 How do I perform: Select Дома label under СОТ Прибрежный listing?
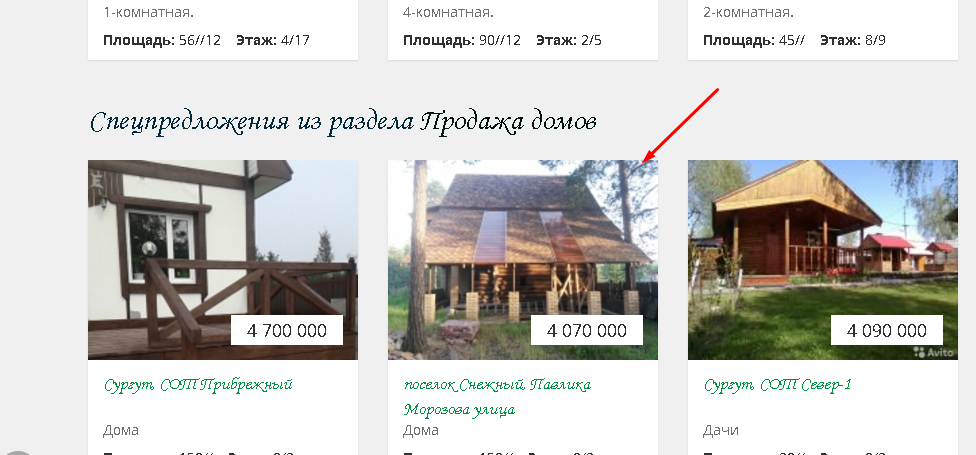(121, 430)
